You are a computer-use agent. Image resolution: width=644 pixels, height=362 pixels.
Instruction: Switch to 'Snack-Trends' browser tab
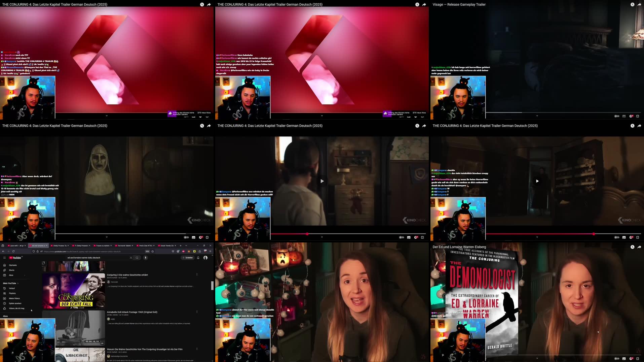coord(166,245)
